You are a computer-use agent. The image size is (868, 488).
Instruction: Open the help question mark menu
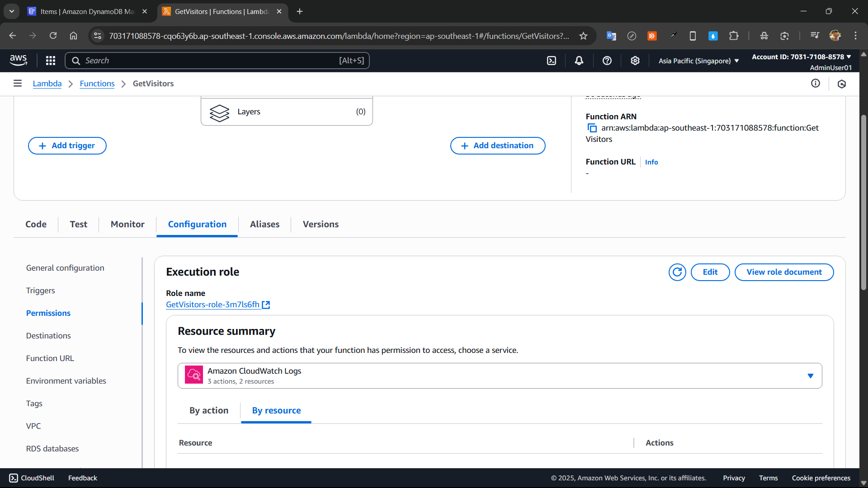click(x=607, y=61)
